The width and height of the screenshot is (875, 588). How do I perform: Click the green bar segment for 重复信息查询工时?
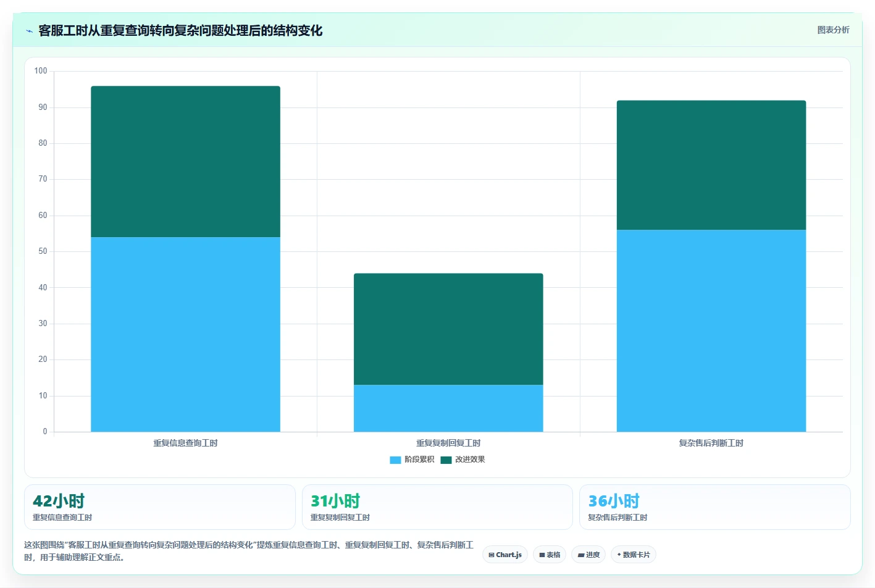(x=185, y=161)
